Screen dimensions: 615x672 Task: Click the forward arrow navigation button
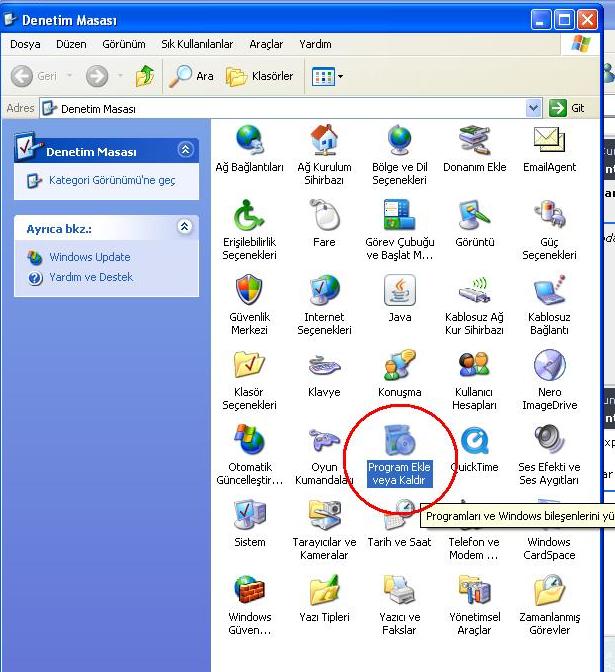pyautogui.click(x=97, y=76)
